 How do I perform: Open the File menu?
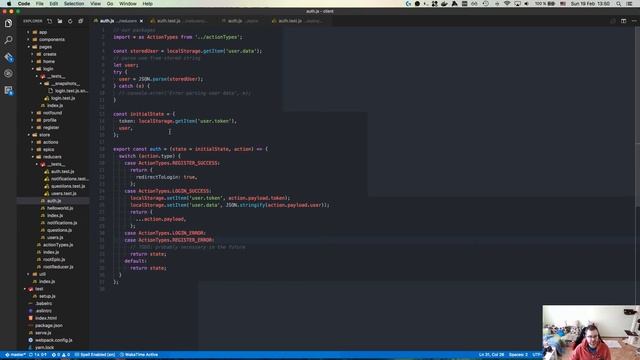40,4
